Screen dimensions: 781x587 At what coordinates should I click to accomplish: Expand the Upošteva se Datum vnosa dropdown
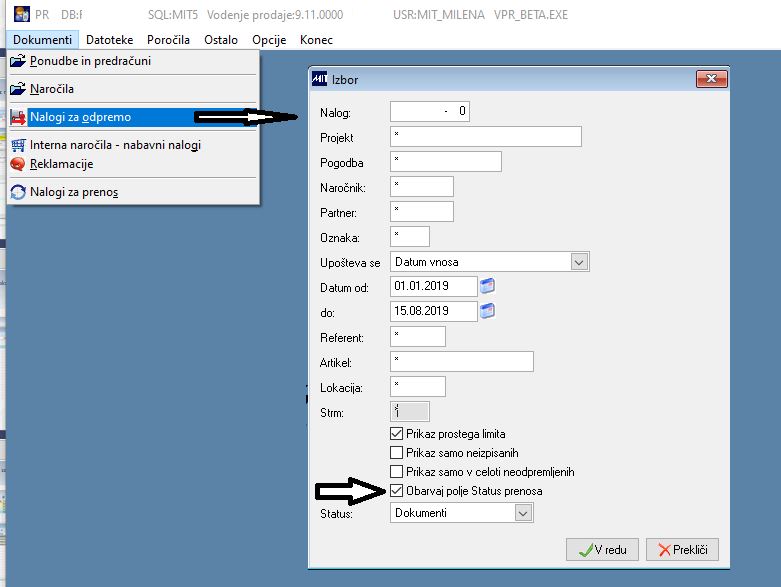pos(579,262)
